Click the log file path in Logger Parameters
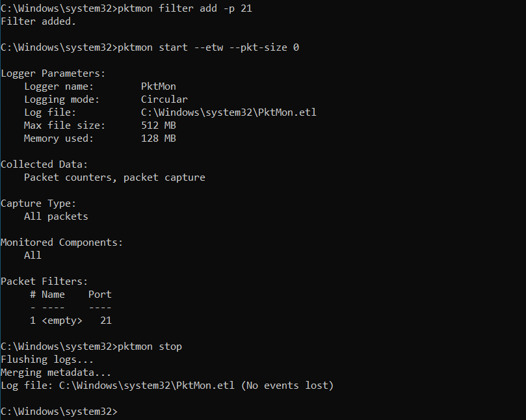526x420 pixels. [228, 112]
